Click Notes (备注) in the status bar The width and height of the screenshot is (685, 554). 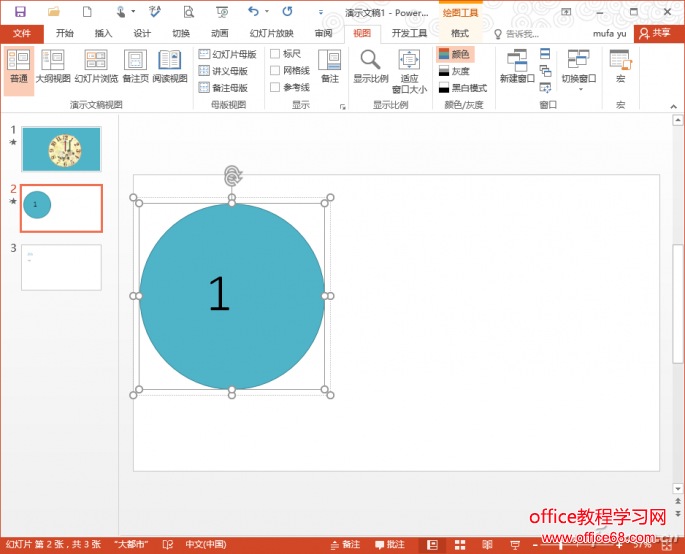(345, 545)
